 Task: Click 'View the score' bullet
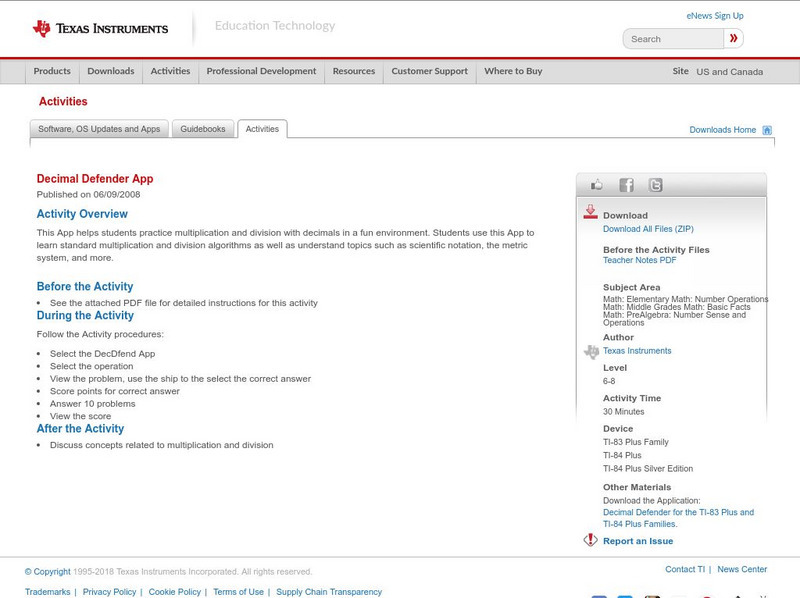(81, 416)
